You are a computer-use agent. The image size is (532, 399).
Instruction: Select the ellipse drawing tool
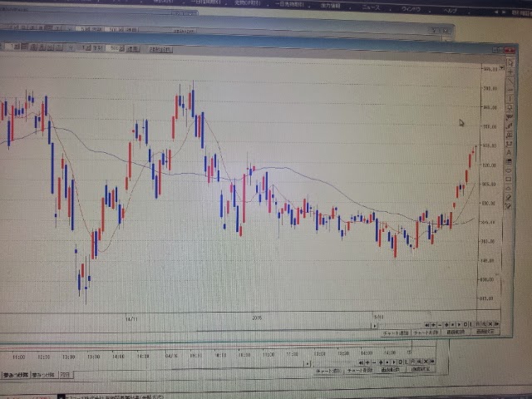[x=508, y=170]
